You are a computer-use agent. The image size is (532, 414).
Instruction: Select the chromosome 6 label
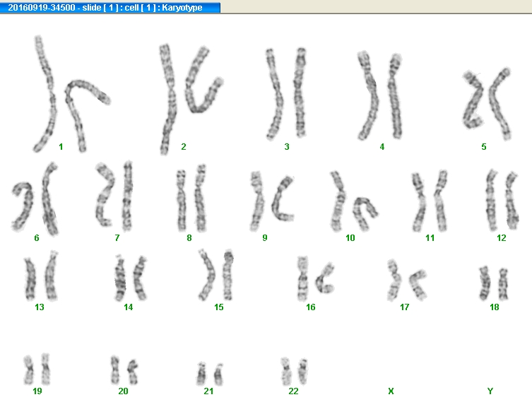click(37, 238)
